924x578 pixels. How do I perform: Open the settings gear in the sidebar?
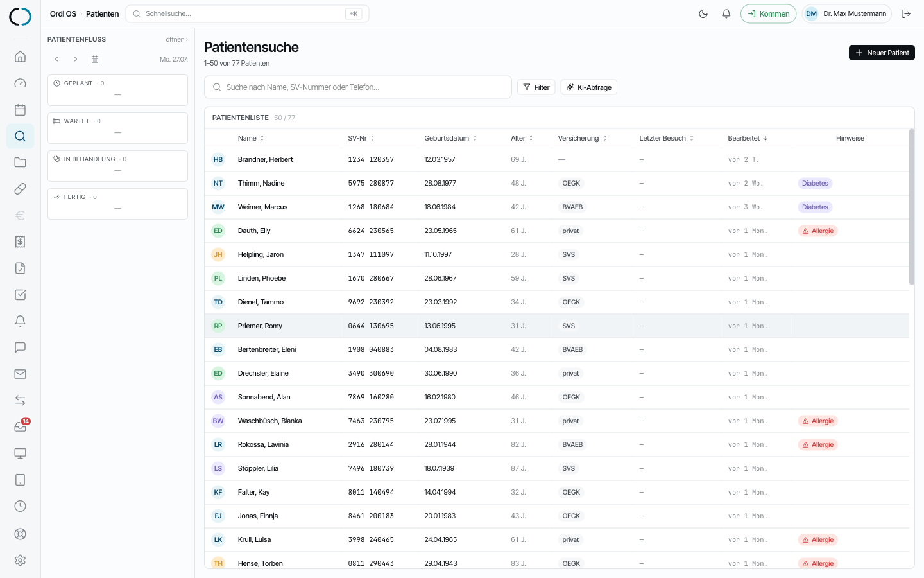click(x=21, y=560)
